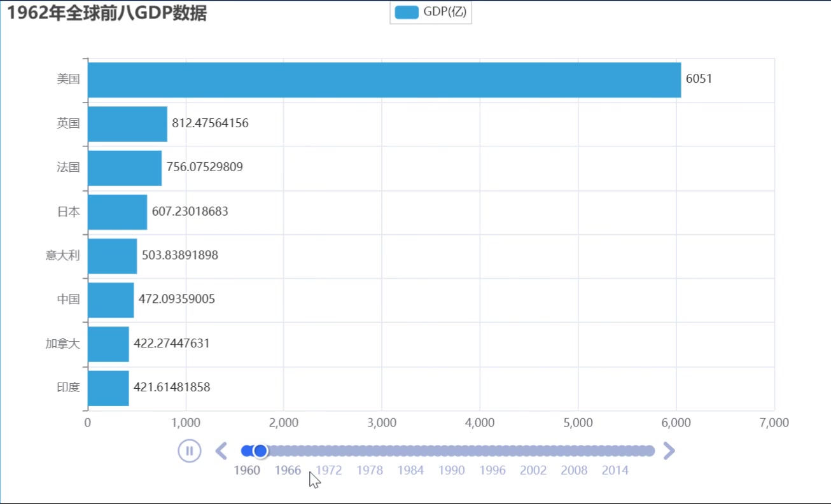
Task: Select the 日本 bar in the chart
Action: click(x=117, y=212)
